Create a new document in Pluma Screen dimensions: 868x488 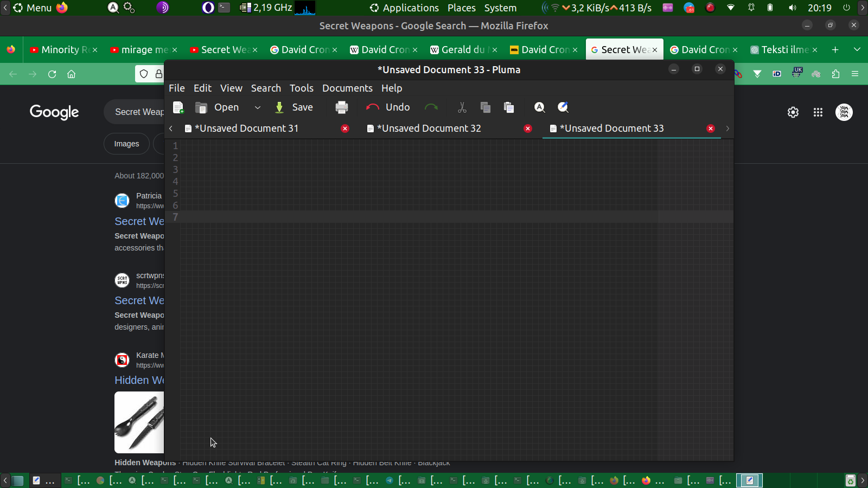click(x=178, y=107)
